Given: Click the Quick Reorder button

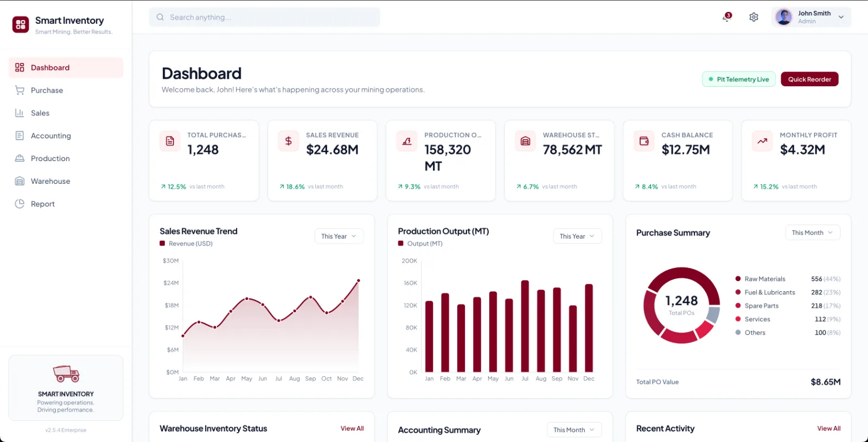Looking at the screenshot, I should [809, 79].
